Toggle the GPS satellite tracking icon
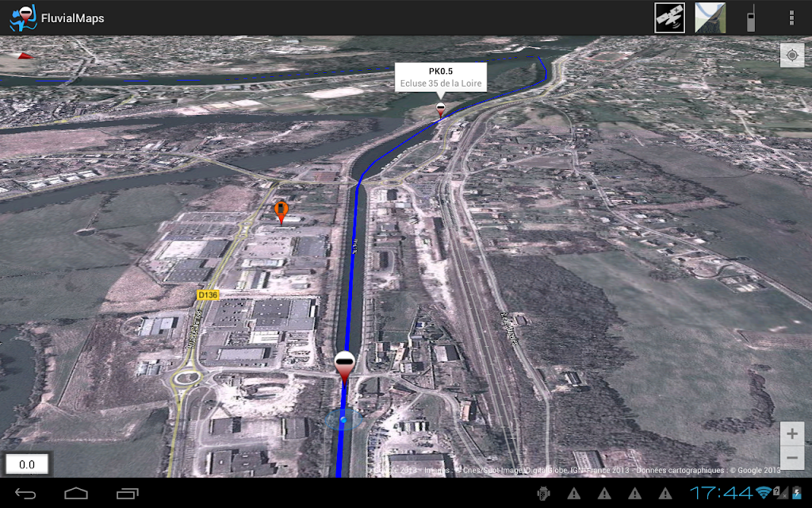Image resolution: width=812 pixels, height=508 pixels. 669,17
